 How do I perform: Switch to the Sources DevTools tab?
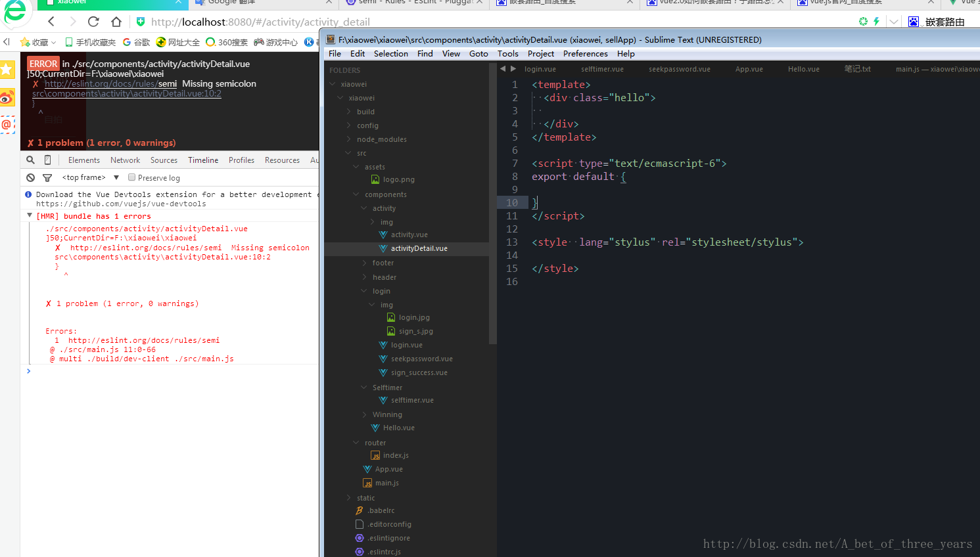(164, 160)
